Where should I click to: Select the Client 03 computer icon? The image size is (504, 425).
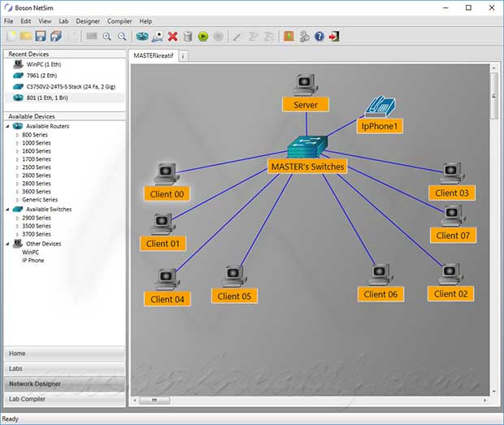452,173
